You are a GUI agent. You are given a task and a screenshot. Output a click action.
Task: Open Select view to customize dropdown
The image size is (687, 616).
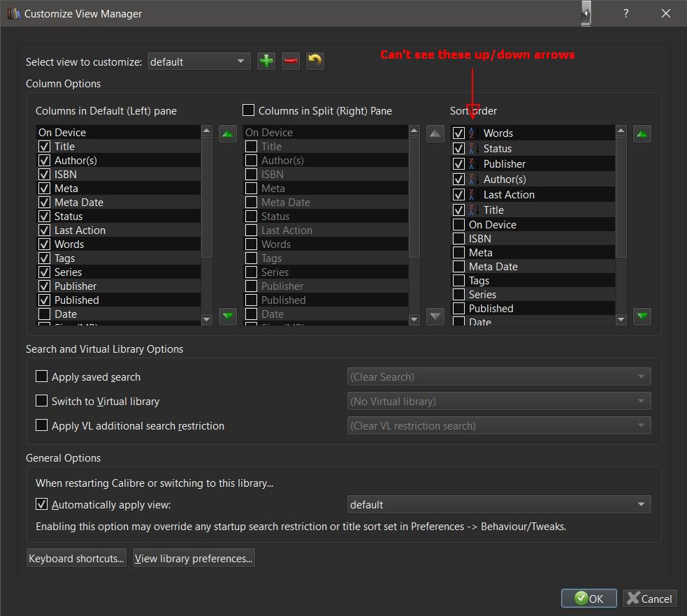(199, 61)
